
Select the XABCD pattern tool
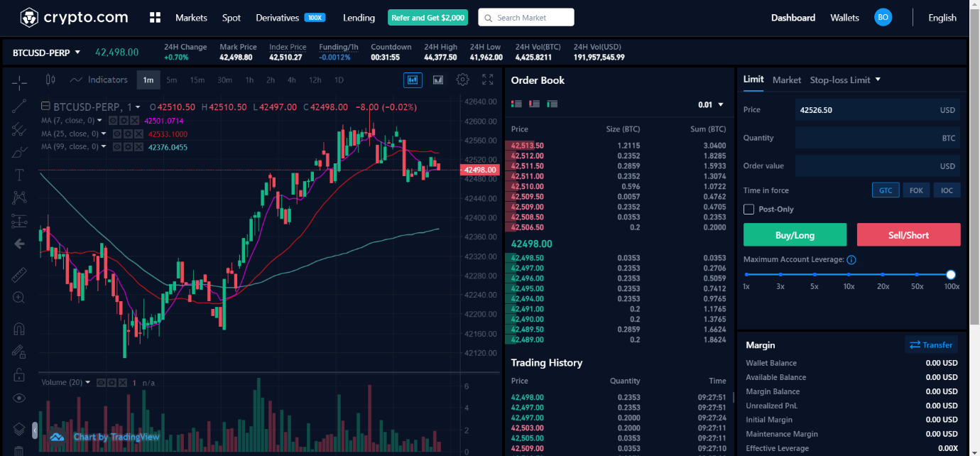point(19,197)
